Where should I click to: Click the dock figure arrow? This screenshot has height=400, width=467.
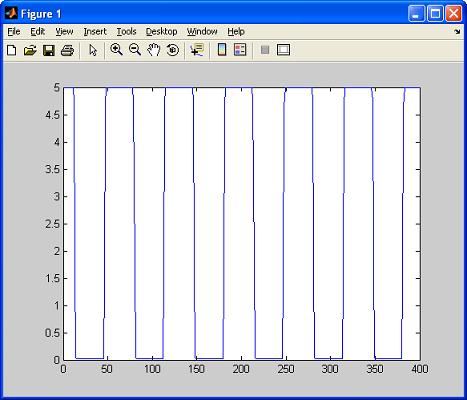coord(457,32)
